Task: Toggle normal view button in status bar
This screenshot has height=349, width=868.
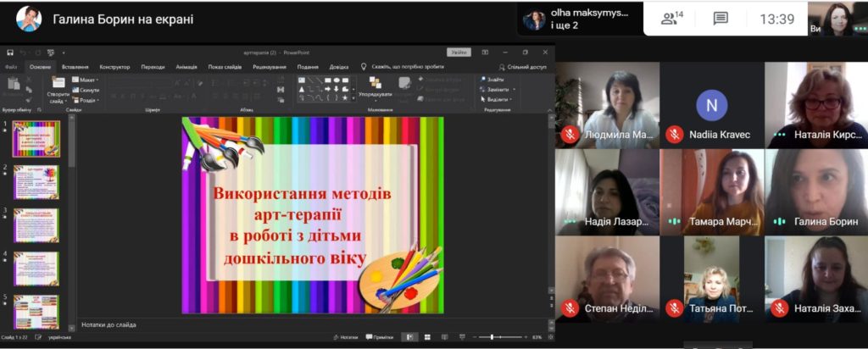Action: coord(409,337)
